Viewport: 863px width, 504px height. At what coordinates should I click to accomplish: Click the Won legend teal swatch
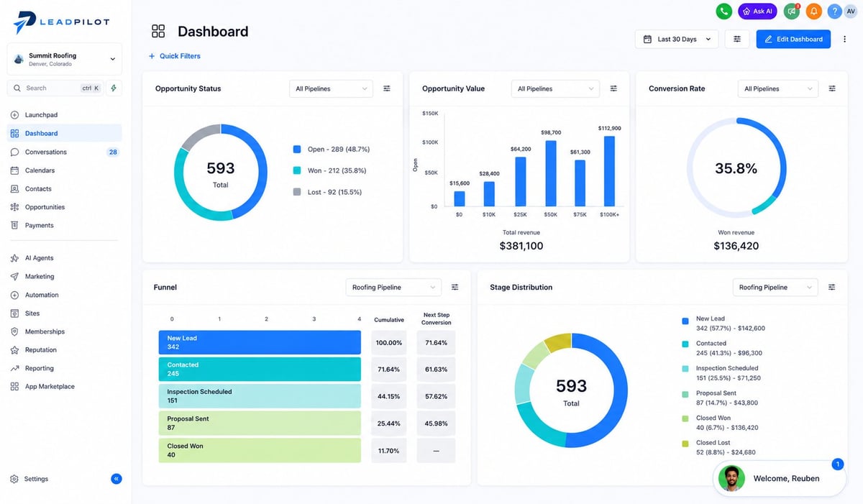[x=297, y=170]
